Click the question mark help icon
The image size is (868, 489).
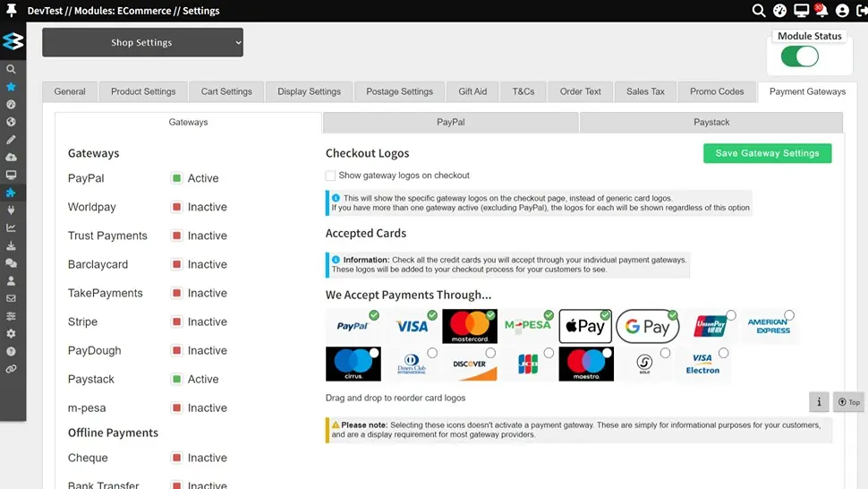coord(11,352)
